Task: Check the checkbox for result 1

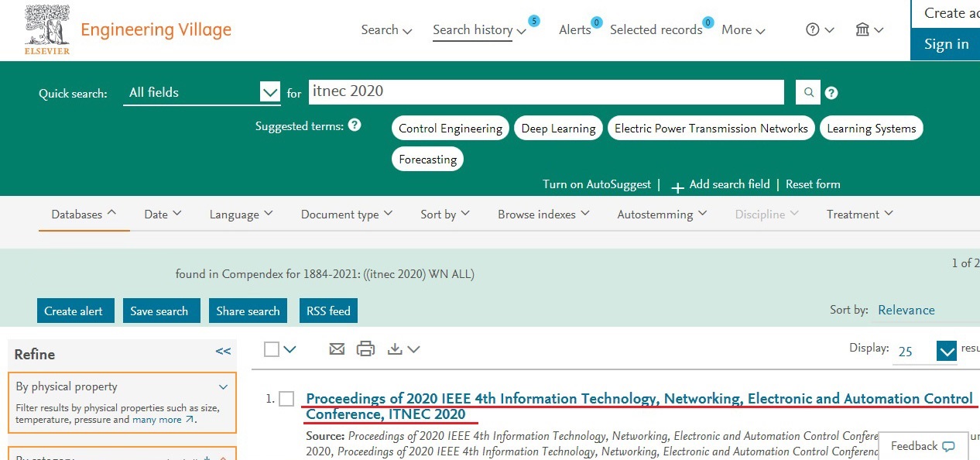Action: (x=286, y=399)
